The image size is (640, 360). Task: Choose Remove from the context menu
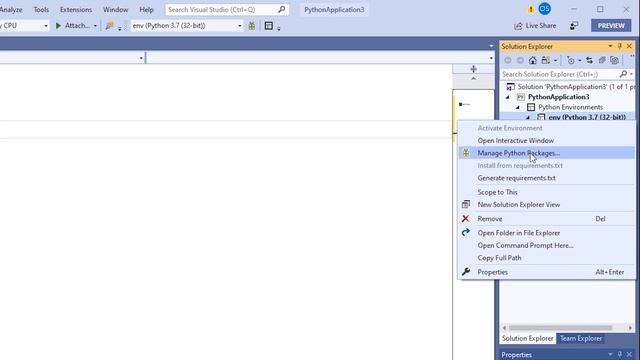click(x=547, y=219)
